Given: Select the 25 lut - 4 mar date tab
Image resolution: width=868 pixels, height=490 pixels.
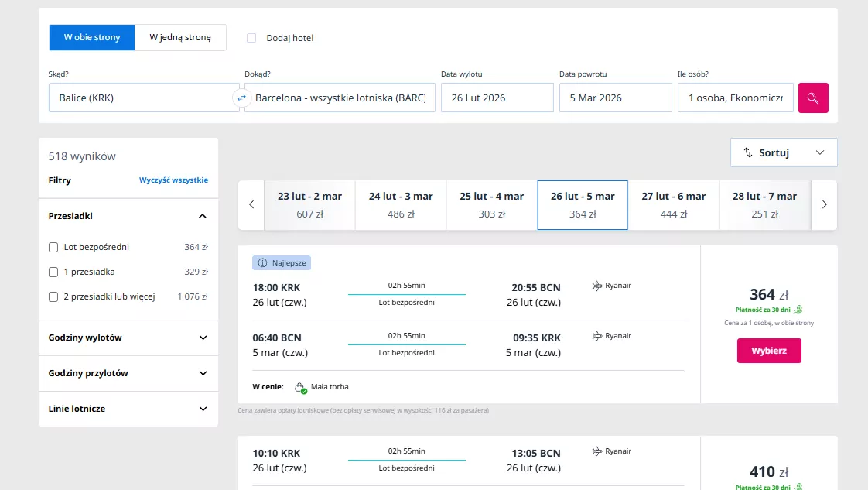Looking at the screenshot, I should [x=491, y=205].
